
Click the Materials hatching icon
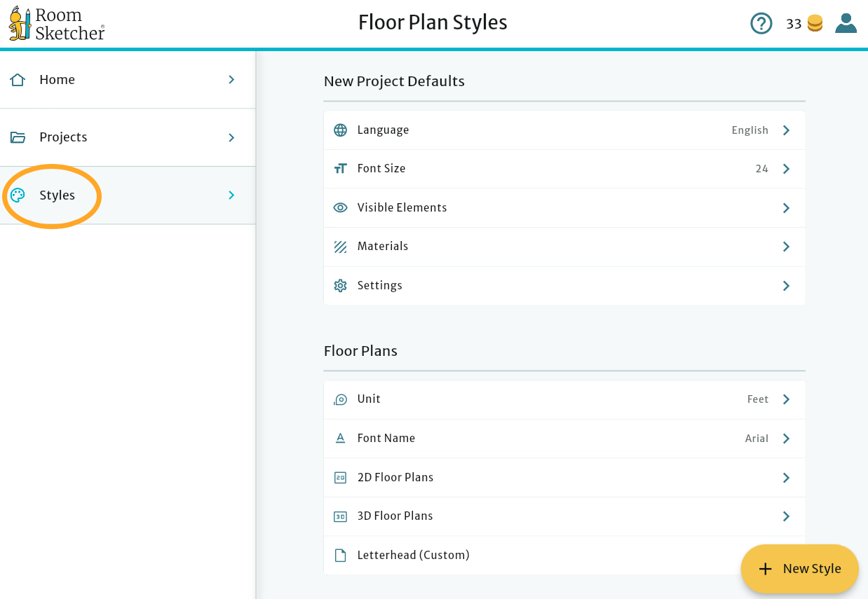coord(341,247)
